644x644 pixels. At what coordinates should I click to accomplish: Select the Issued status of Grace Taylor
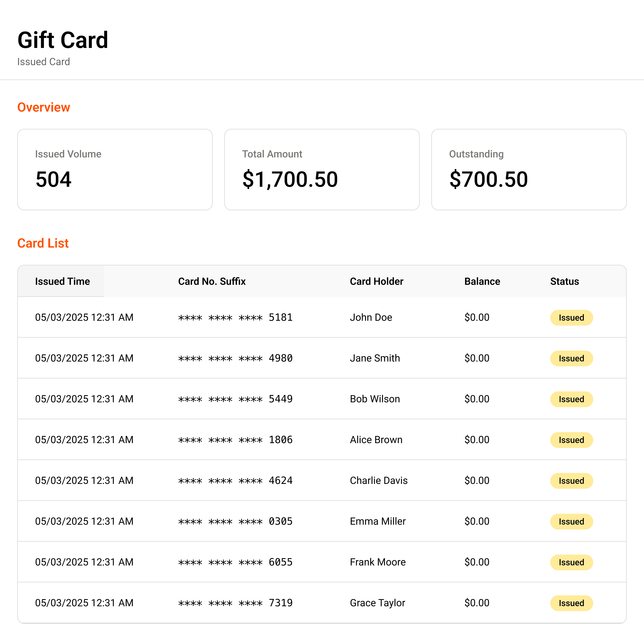click(571, 603)
